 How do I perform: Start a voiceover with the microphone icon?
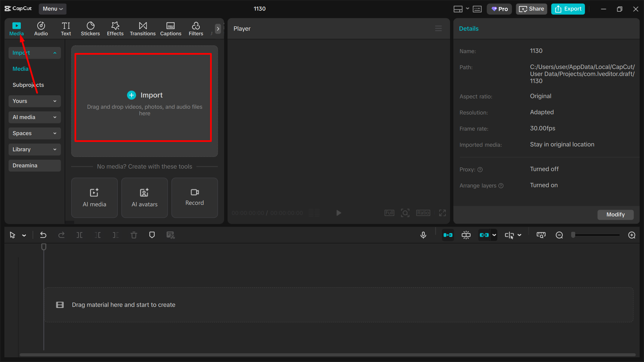[x=423, y=235]
